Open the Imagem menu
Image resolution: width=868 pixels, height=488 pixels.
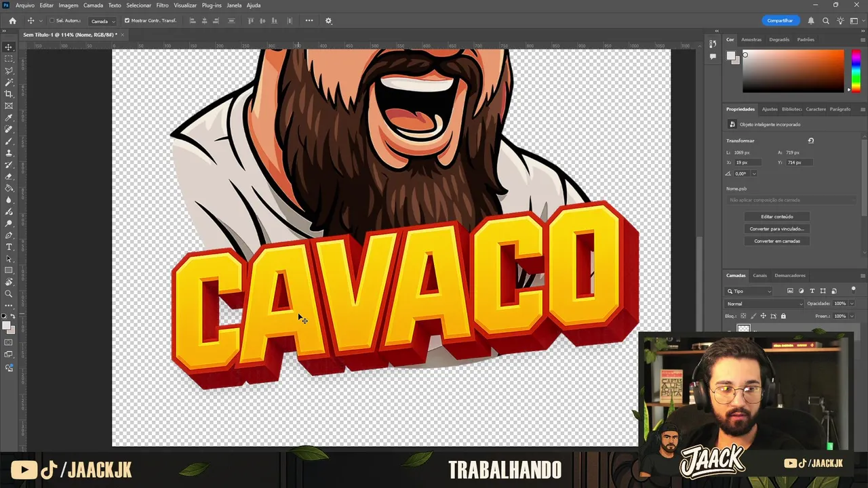(68, 5)
